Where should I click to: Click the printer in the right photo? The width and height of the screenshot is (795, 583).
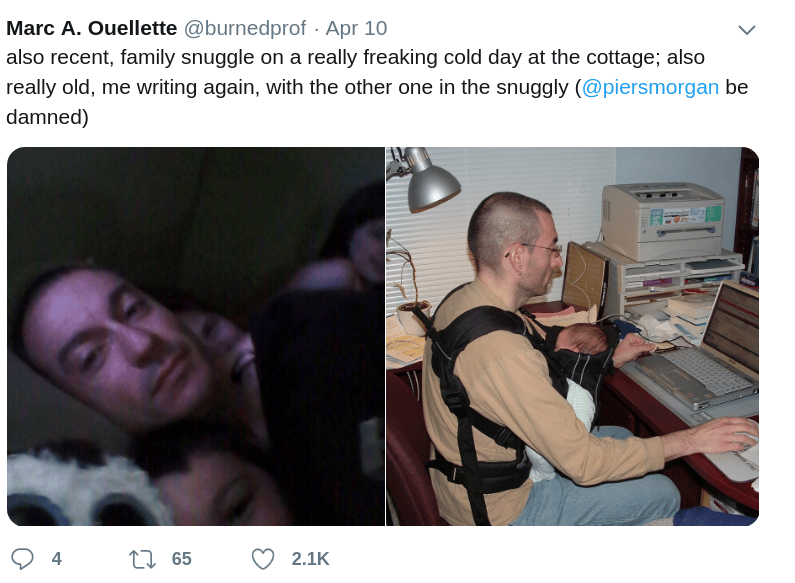tap(665, 221)
